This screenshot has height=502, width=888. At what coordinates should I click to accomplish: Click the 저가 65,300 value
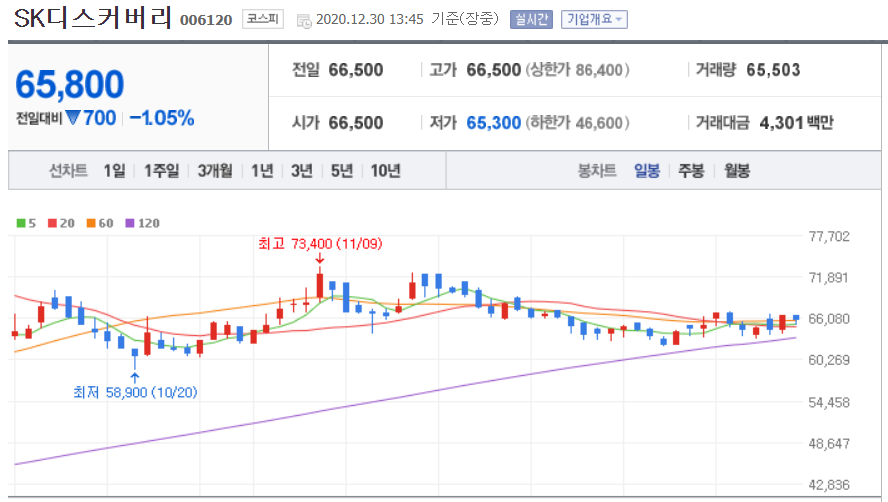(493, 122)
